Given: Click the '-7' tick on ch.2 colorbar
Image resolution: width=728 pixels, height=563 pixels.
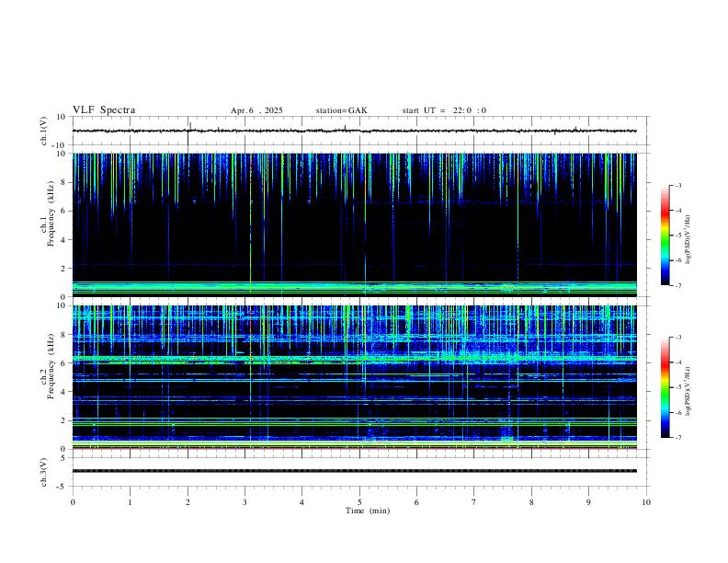Looking at the screenshot, I should 677,438.
